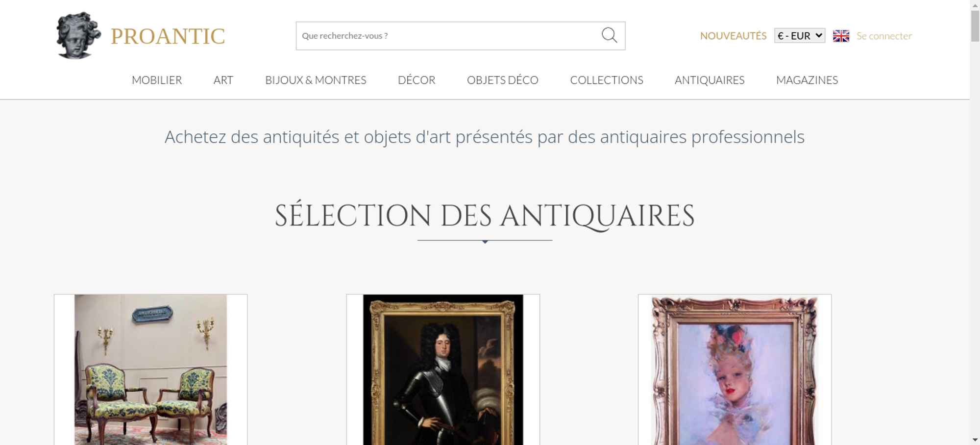The image size is (980, 445).
Task: Open the COLLECTIONS menu
Action: click(607, 80)
